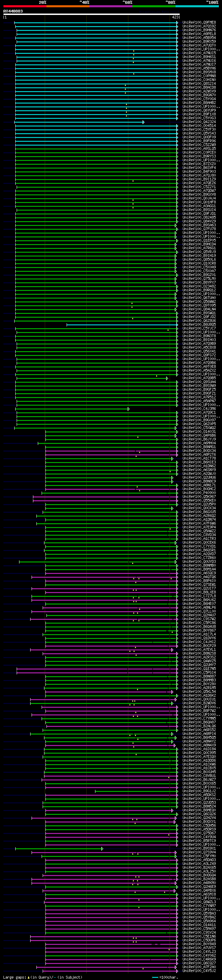Select hit label UniRef100_B9RYS3

[199, 156]
